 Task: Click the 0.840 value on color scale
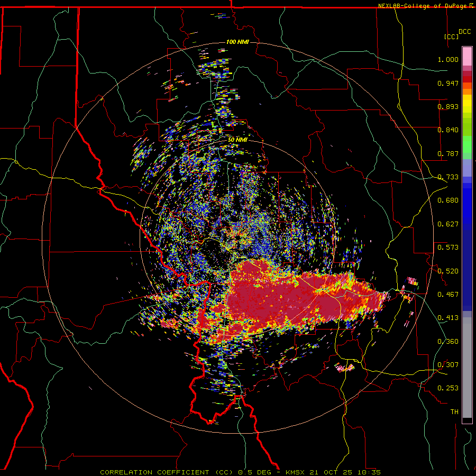coord(448,130)
